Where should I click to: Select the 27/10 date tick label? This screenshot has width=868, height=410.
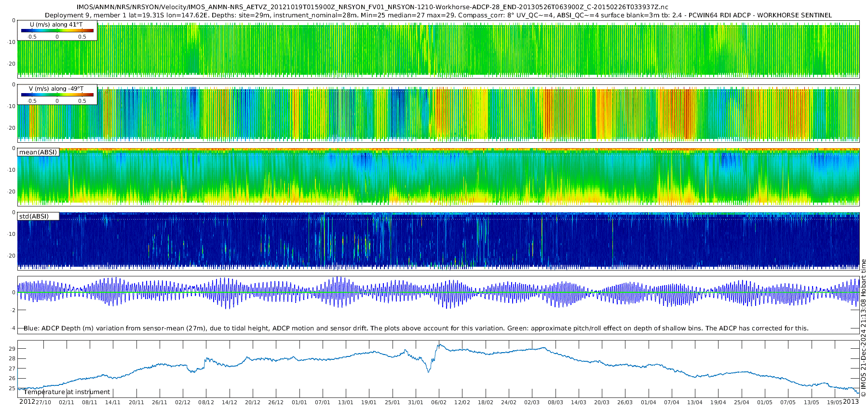43,403
